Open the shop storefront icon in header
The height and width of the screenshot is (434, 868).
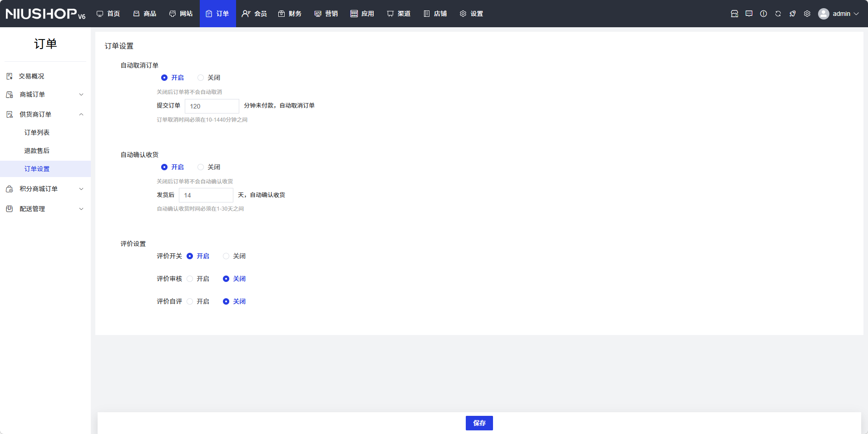coord(735,14)
